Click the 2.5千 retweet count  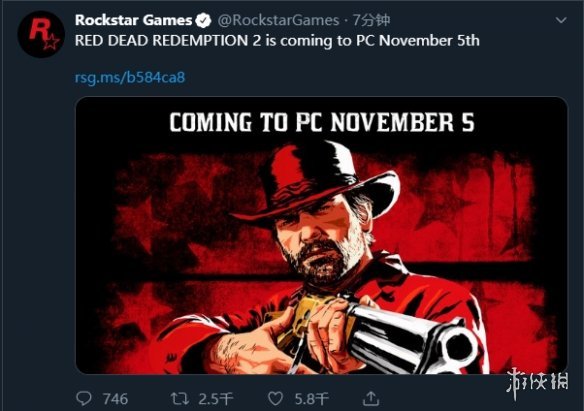tap(215, 399)
